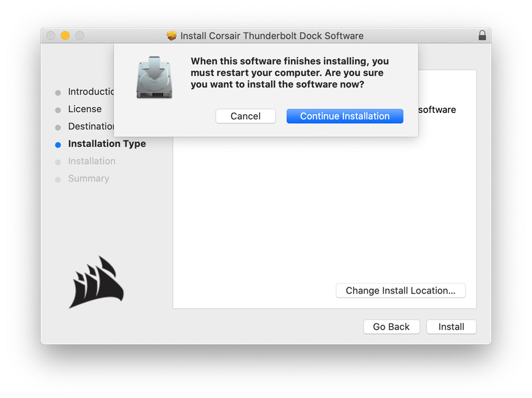Select the Installation Type step label
Image resolution: width=532 pixels, height=398 pixels.
pyautogui.click(x=107, y=144)
